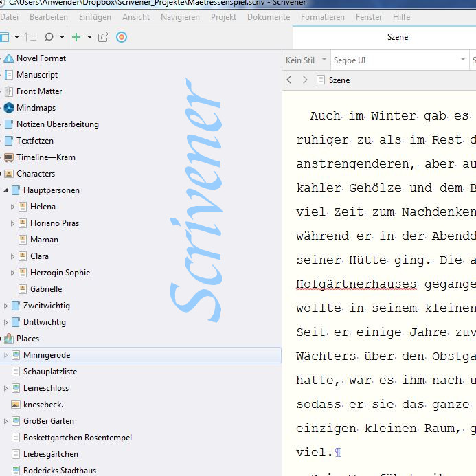The height and width of the screenshot is (476, 476).
Task: Select Characters folder in the binder
Action: coord(36,174)
